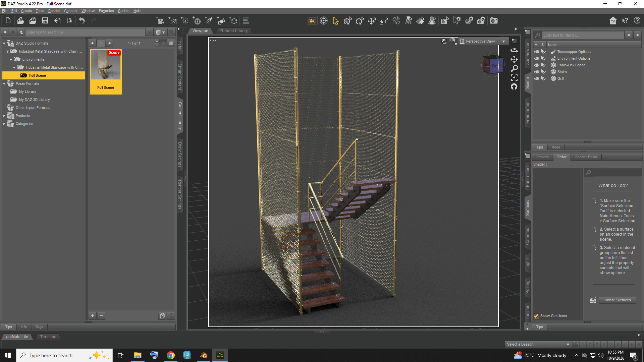The height and width of the screenshot is (362, 644).
Task: Expand the Products tree item
Action: coord(4,116)
